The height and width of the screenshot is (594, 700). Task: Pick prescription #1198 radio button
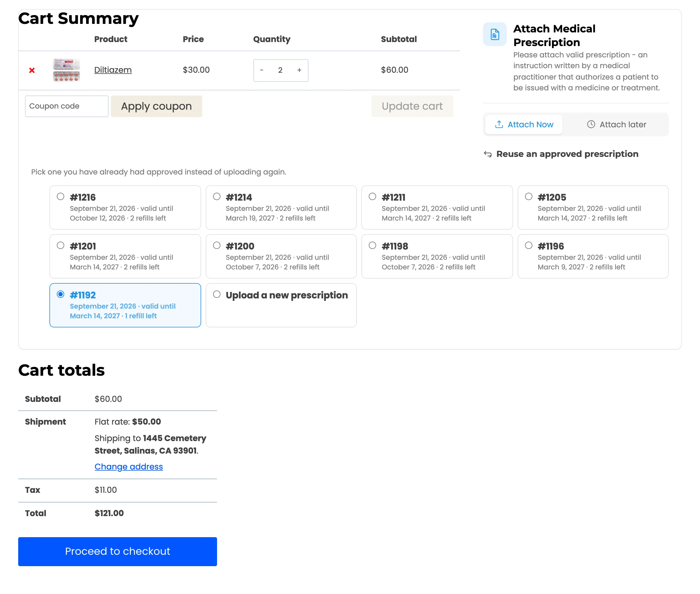click(x=372, y=245)
